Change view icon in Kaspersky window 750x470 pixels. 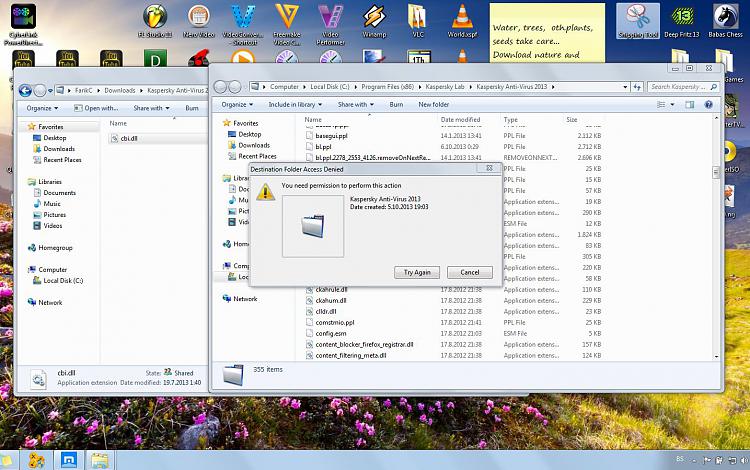click(x=661, y=104)
